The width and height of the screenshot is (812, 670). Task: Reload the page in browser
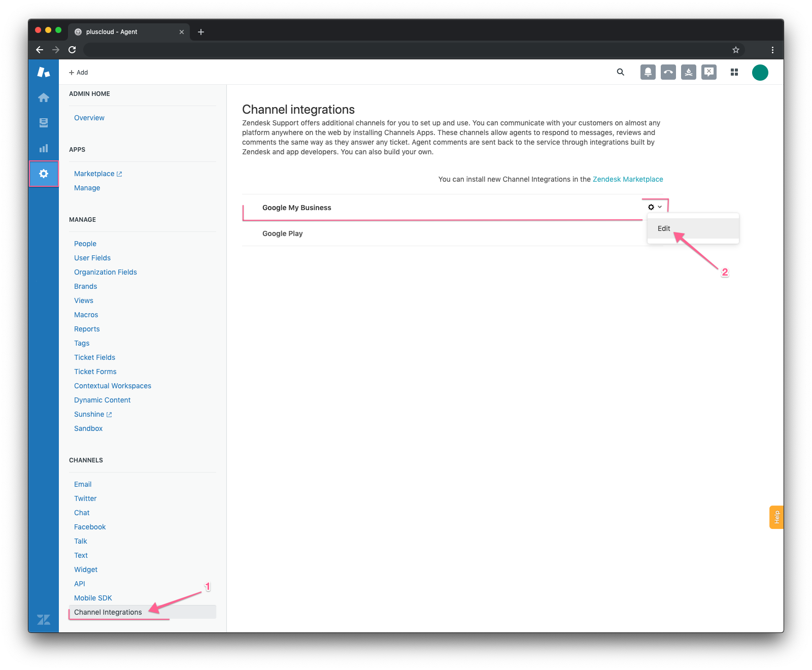click(x=72, y=50)
